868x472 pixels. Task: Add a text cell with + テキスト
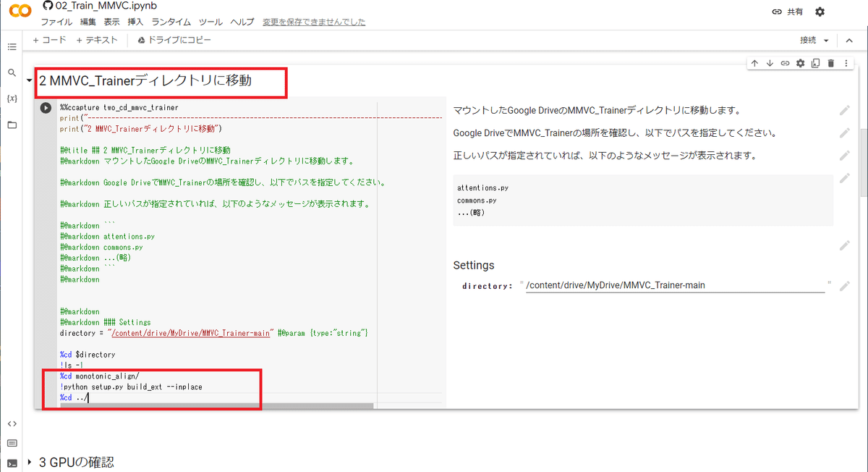coord(97,41)
